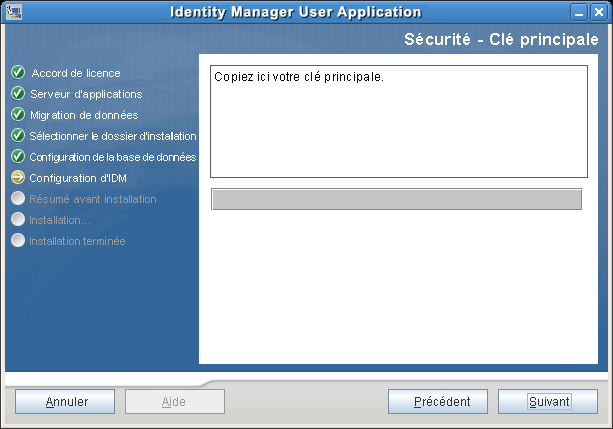Continue with the Suivant button

click(549, 402)
